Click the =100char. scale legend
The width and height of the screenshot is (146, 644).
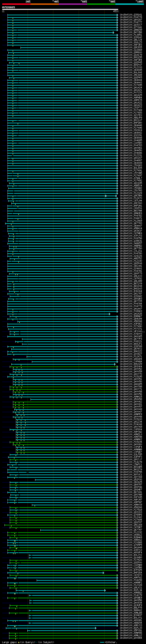[108, 642]
